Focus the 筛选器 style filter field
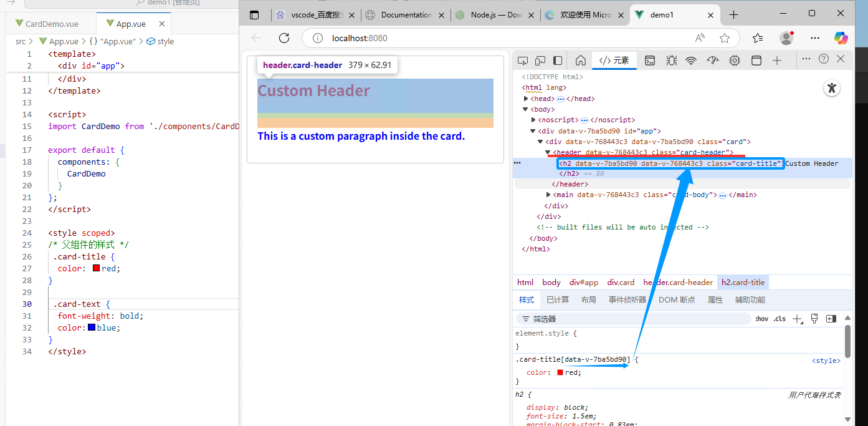Viewport: 868px width, 426px height. coord(632,319)
